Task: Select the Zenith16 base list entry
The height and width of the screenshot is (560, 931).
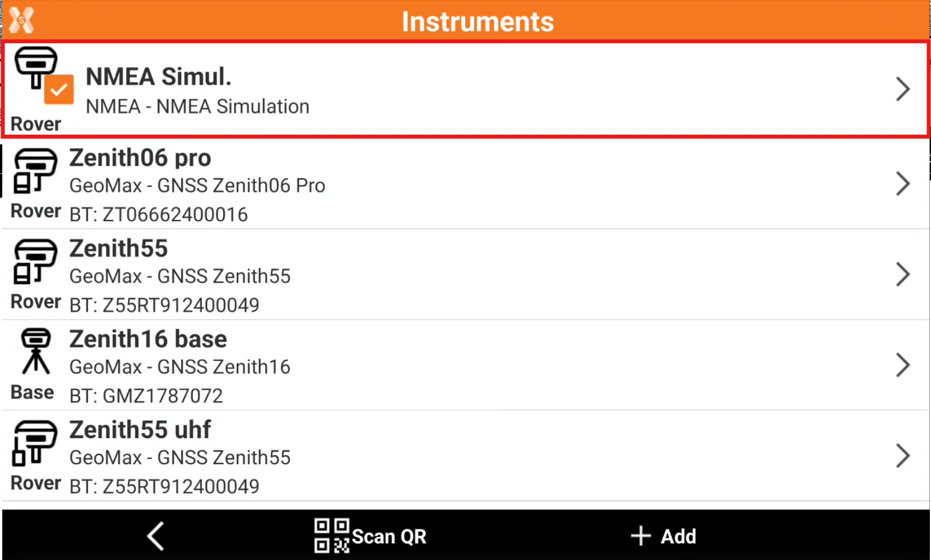Action: (x=451, y=365)
